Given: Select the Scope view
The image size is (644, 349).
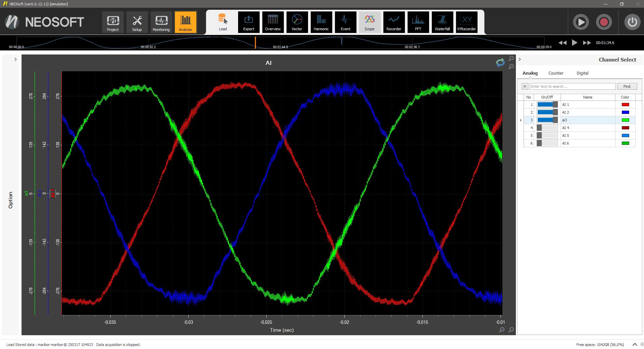Looking at the screenshot, I should tap(370, 22).
